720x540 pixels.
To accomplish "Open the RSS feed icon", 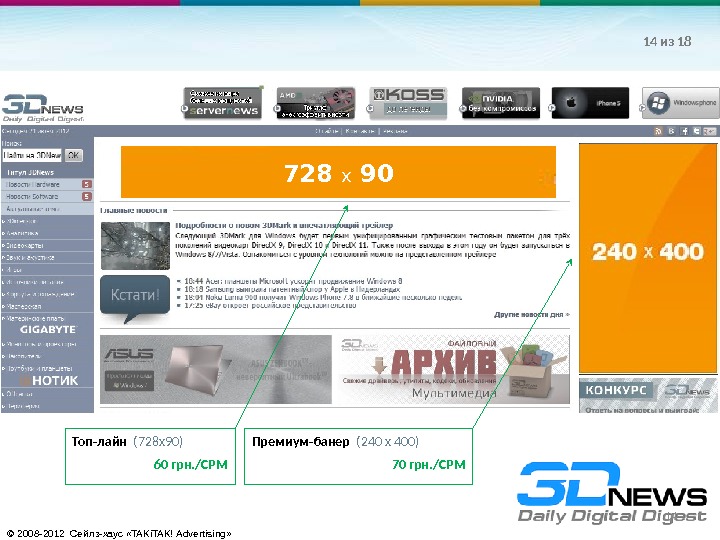I will (658, 131).
